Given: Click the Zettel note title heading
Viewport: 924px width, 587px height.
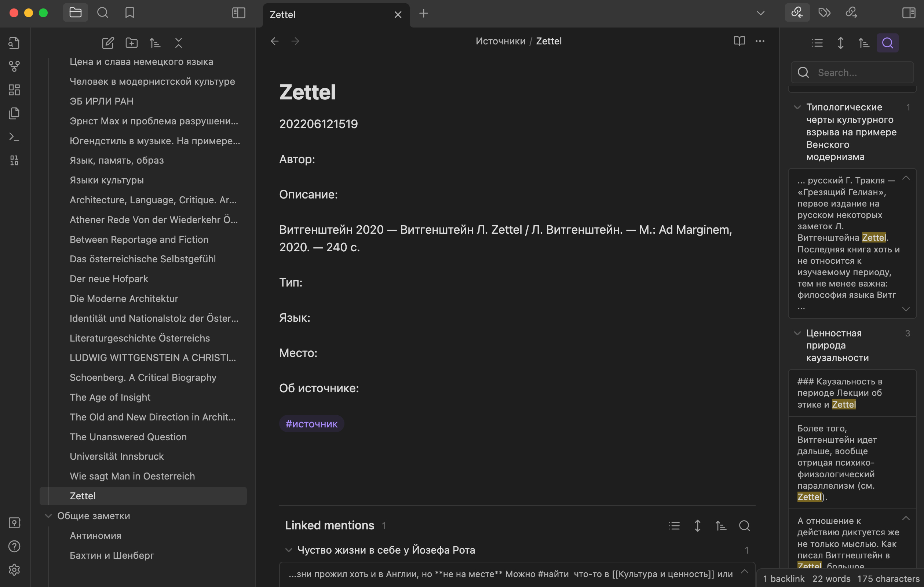Looking at the screenshot, I should (307, 92).
